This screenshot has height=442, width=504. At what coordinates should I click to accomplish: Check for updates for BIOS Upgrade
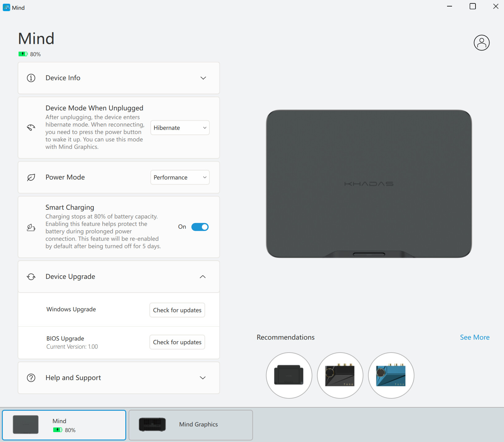(x=177, y=342)
